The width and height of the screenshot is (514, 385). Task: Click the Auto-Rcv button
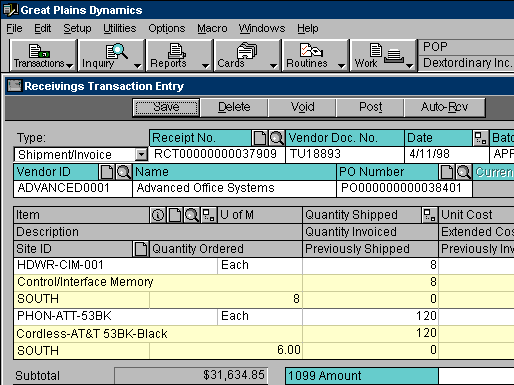[444, 107]
